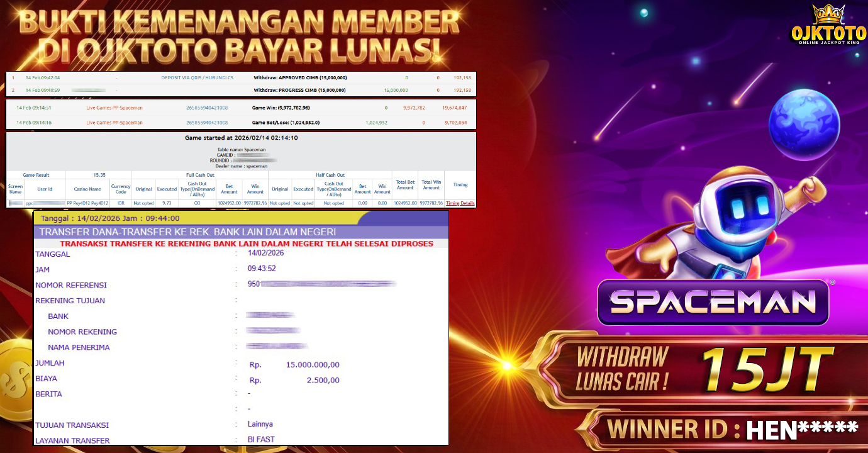Click the Game Result header cell
Viewport: 868px width, 453px height.
click(36, 175)
